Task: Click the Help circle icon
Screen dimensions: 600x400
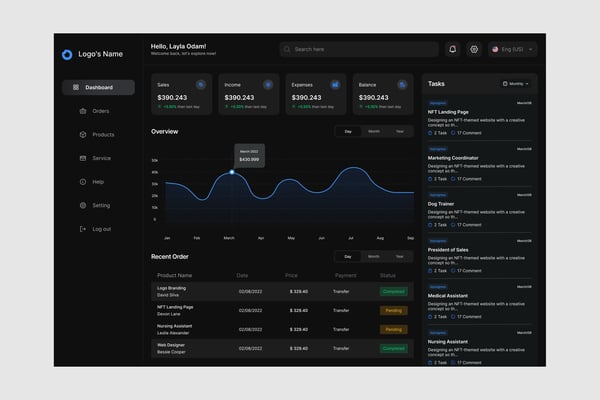Action: point(83,182)
